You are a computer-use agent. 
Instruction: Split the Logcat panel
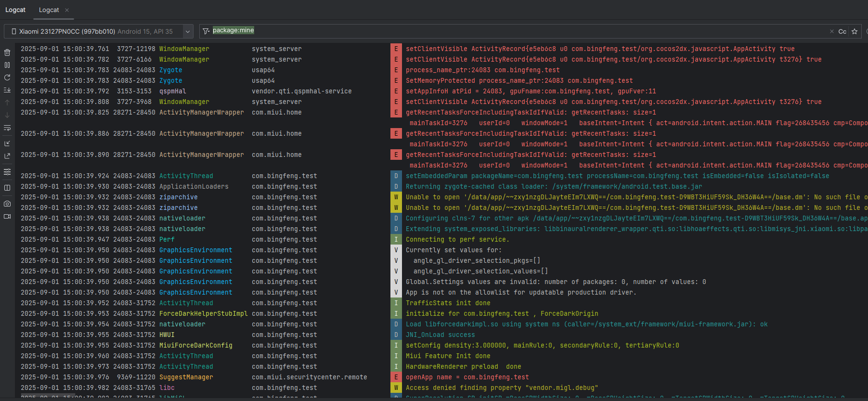click(x=7, y=188)
